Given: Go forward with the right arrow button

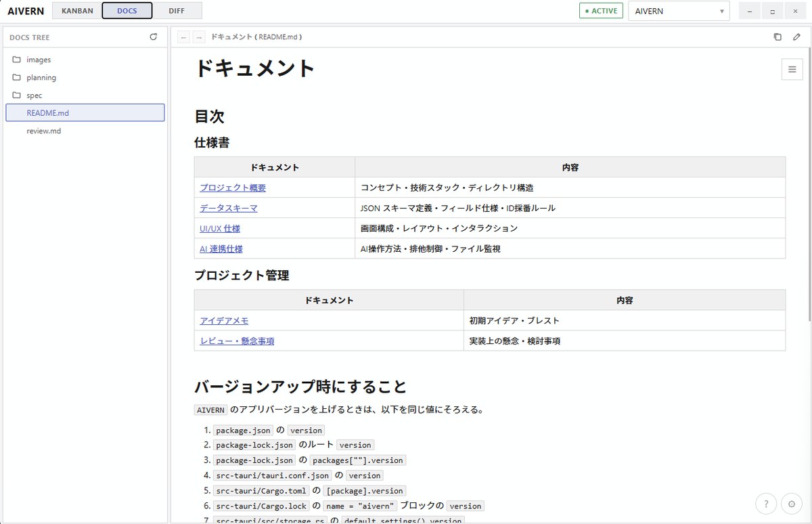Looking at the screenshot, I should [199, 37].
